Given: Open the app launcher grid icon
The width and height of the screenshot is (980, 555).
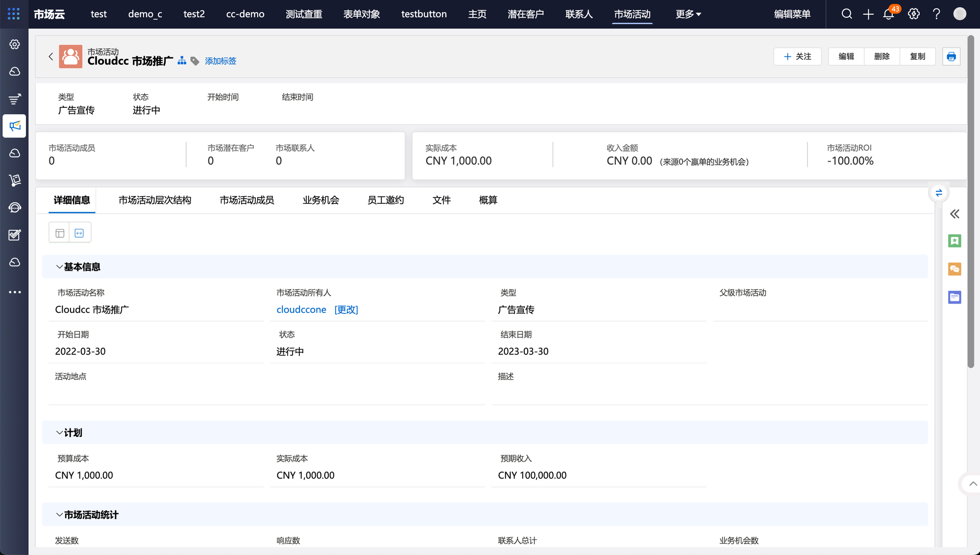Looking at the screenshot, I should click(x=14, y=14).
